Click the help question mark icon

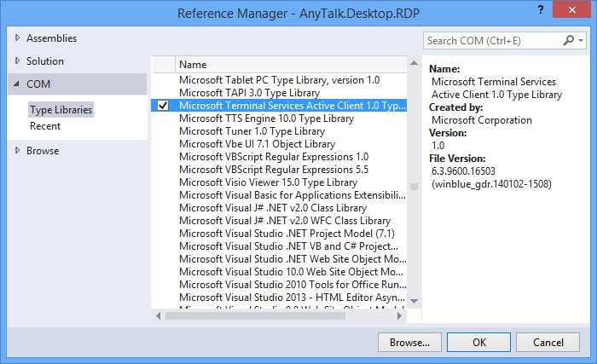point(541,9)
